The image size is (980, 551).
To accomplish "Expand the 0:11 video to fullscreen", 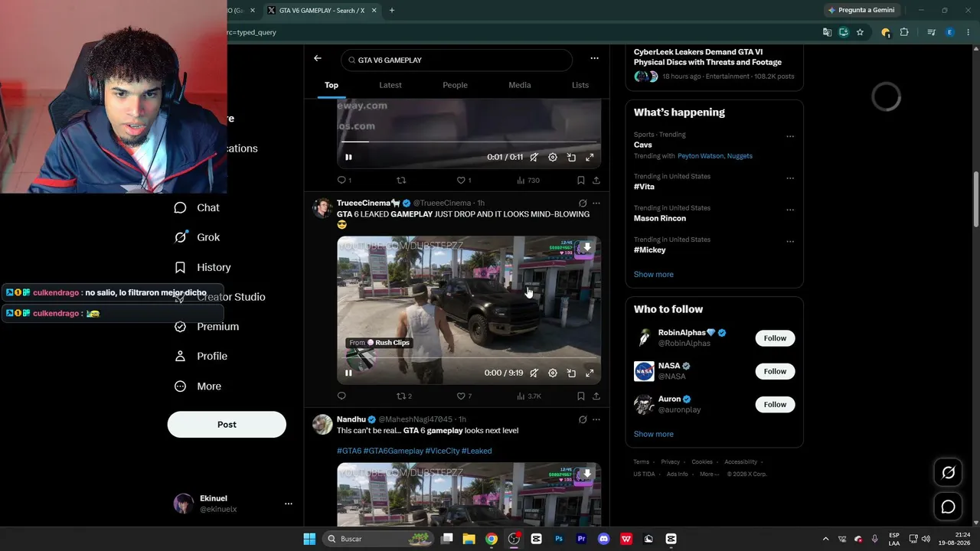I will (x=590, y=157).
